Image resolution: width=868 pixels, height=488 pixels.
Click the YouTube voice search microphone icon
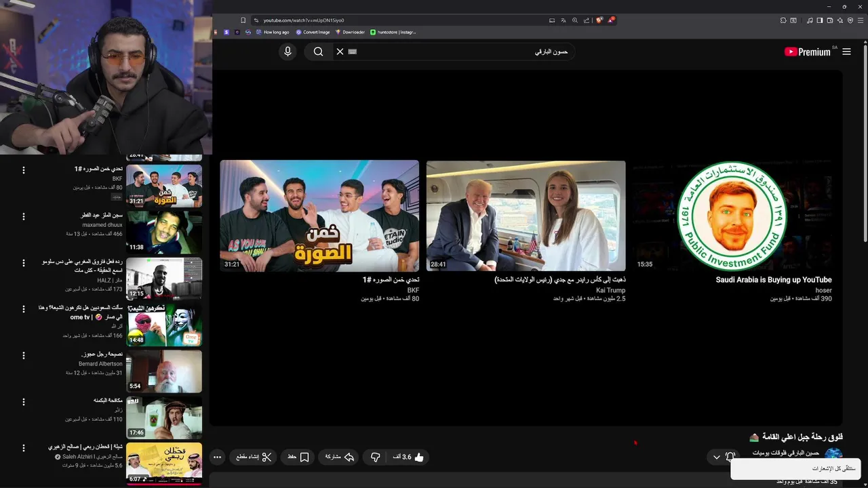coord(288,52)
